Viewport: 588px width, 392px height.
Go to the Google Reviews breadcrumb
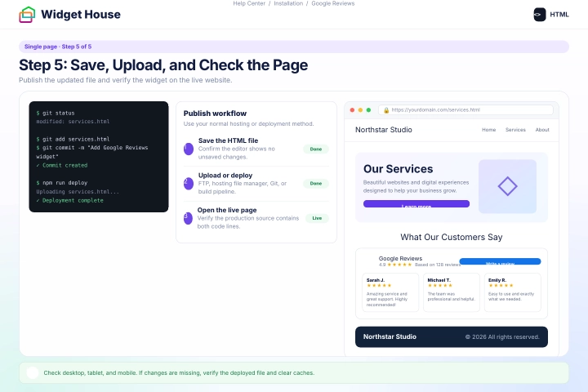click(x=333, y=3)
